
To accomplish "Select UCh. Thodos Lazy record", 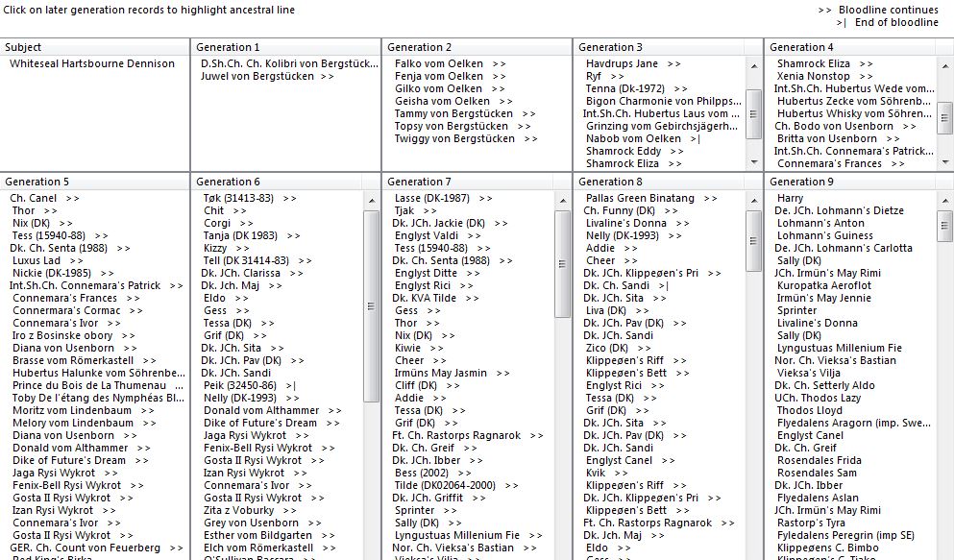I will tap(818, 399).
